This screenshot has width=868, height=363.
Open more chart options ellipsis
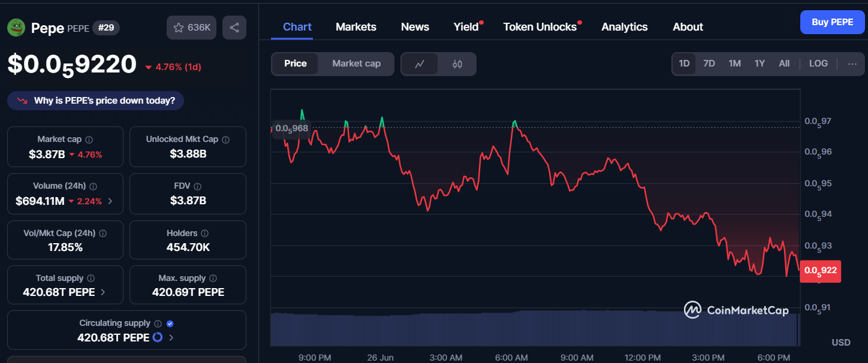click(x=852, y=63)
